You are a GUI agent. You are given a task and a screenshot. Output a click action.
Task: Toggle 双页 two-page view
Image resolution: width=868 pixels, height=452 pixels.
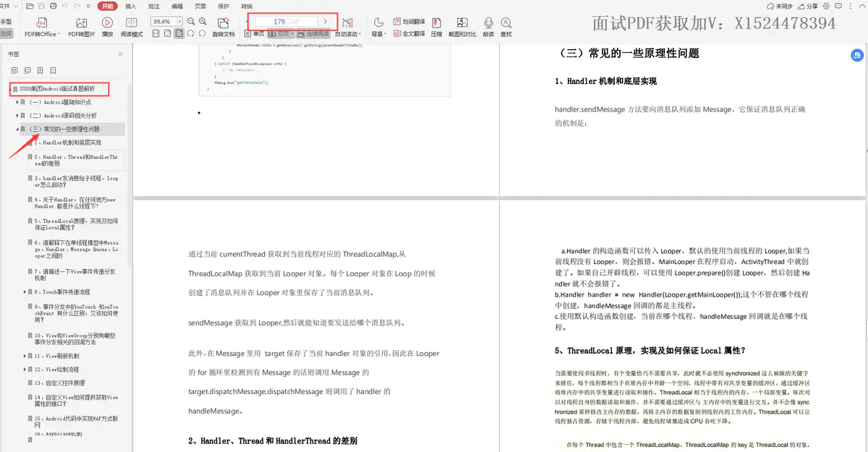[282, 34]
